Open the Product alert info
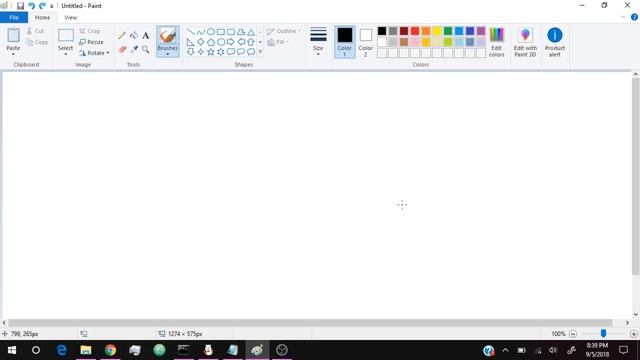Screen dimensions: 640x360 555,42
